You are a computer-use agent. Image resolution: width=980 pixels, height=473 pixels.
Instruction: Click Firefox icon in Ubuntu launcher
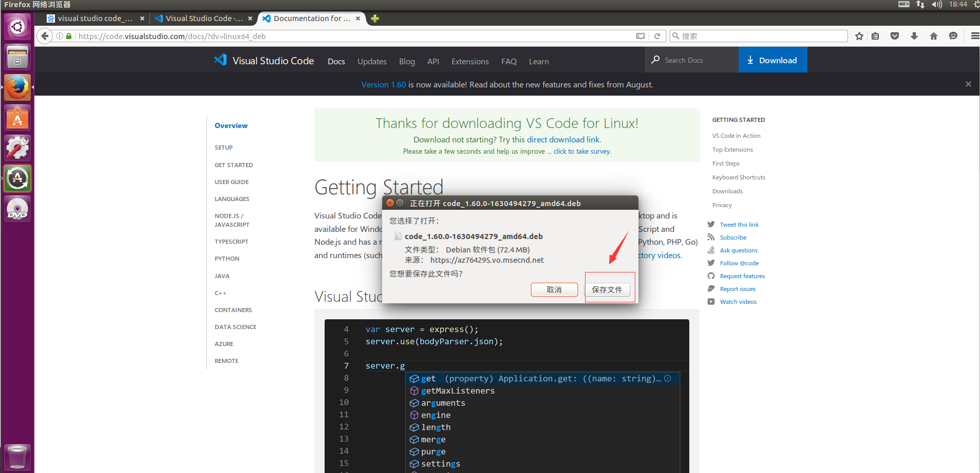tap(17, 87)
